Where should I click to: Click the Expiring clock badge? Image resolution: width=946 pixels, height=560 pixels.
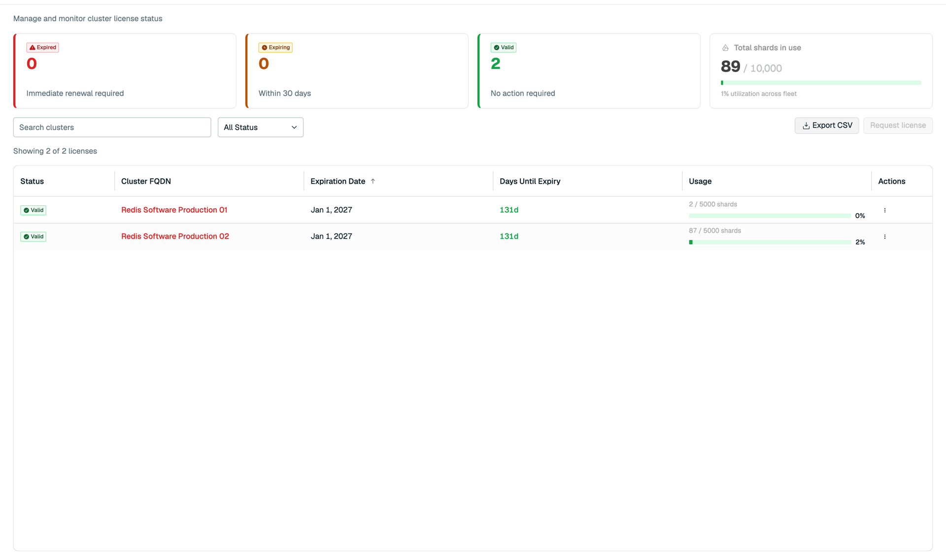coord(275,47)
